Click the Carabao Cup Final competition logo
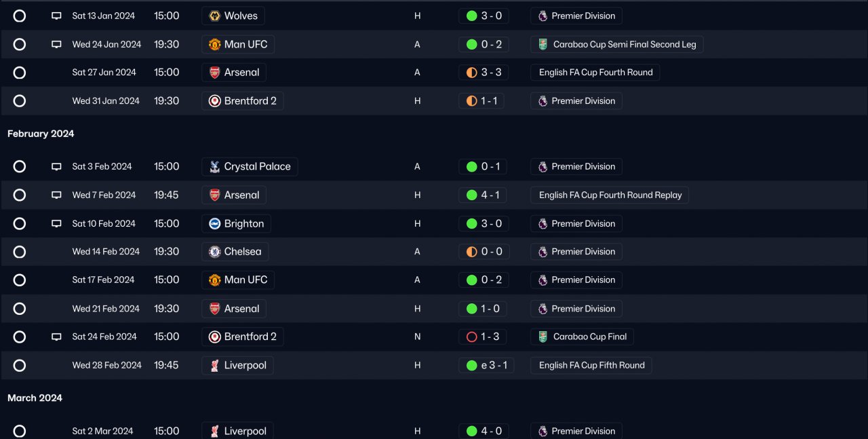 543,337
